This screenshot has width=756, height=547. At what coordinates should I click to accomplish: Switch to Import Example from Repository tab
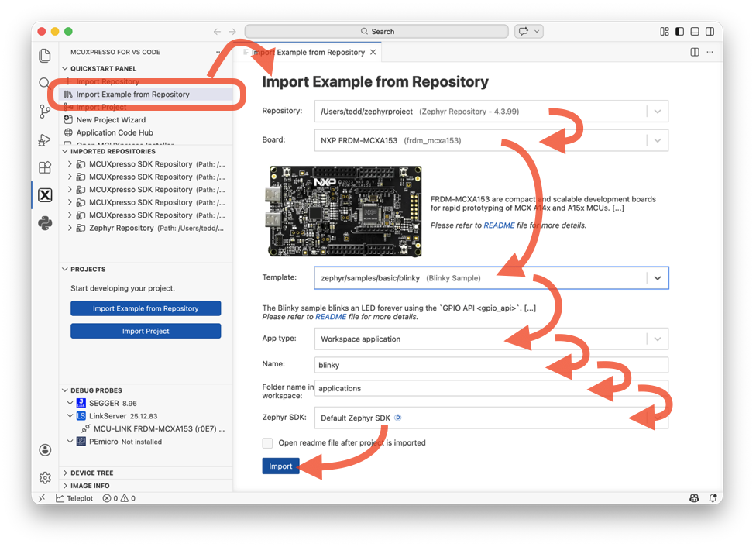click(308, 52)
